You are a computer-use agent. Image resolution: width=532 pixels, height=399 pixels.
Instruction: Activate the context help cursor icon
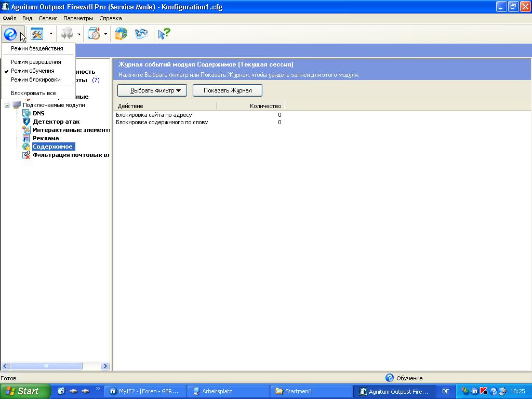(x=164, y=34)
